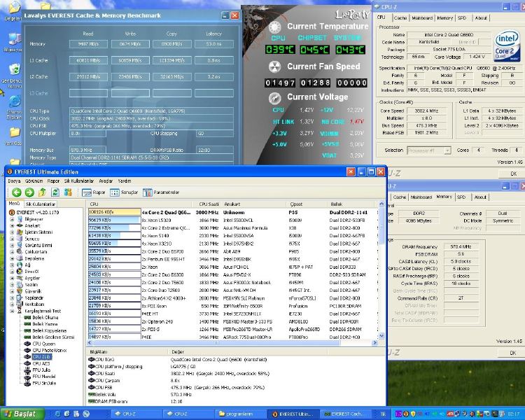Select the "2x Athlon64 X2 4000+" result row
525x420 pixels.
232,298
